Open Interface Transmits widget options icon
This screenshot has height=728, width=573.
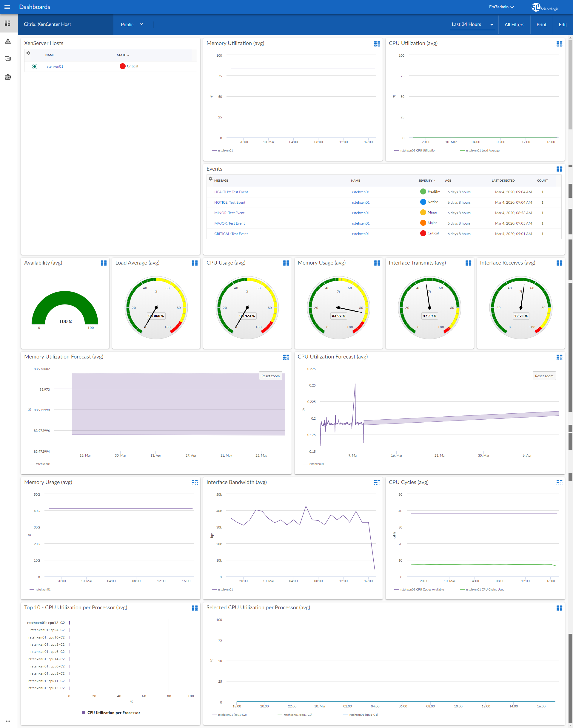coord(468,263)
